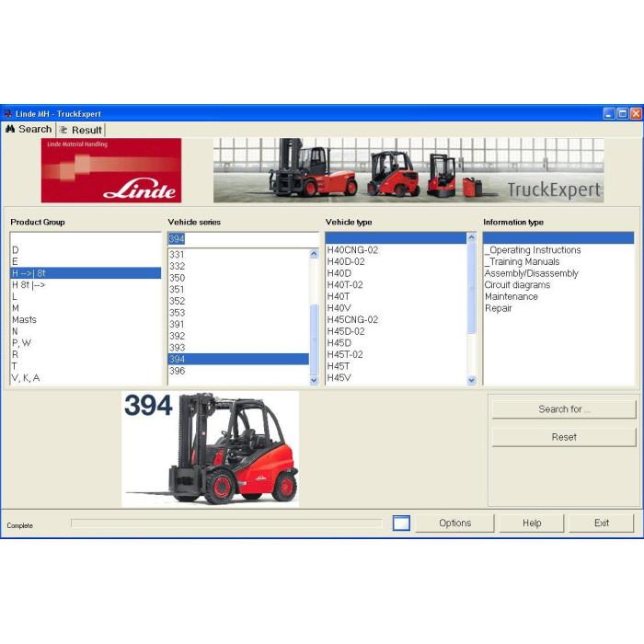Viewport: 644px width, 644px height.
Task: Select product group D
Action: (x=86, y=249)
